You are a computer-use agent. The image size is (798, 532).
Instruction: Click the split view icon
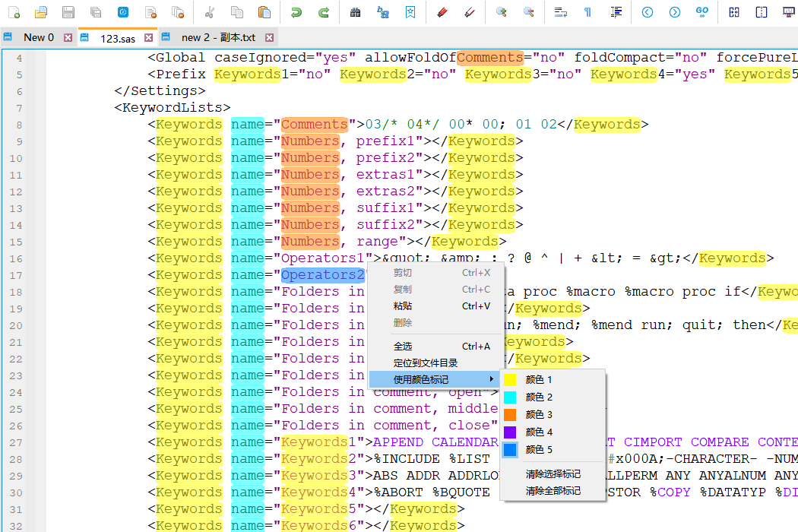pyautogui.click(x=762, y=12)
